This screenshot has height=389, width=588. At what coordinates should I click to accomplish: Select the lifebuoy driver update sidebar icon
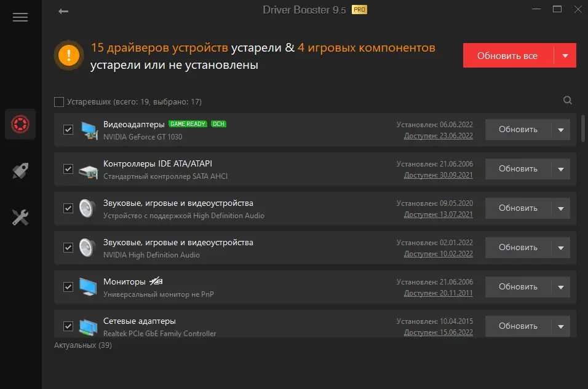(20, 125)
